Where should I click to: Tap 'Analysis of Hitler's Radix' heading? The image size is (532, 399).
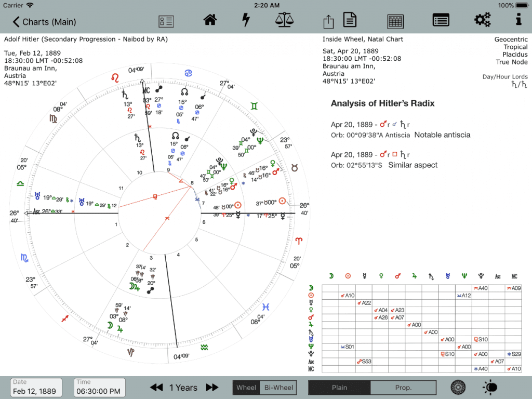click(383, 103)
